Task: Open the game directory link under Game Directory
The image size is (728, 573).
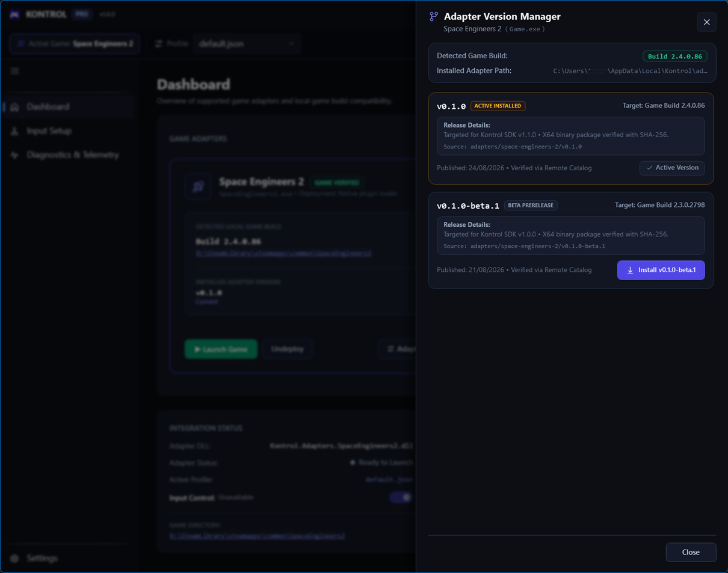Action: click(257, 536)
